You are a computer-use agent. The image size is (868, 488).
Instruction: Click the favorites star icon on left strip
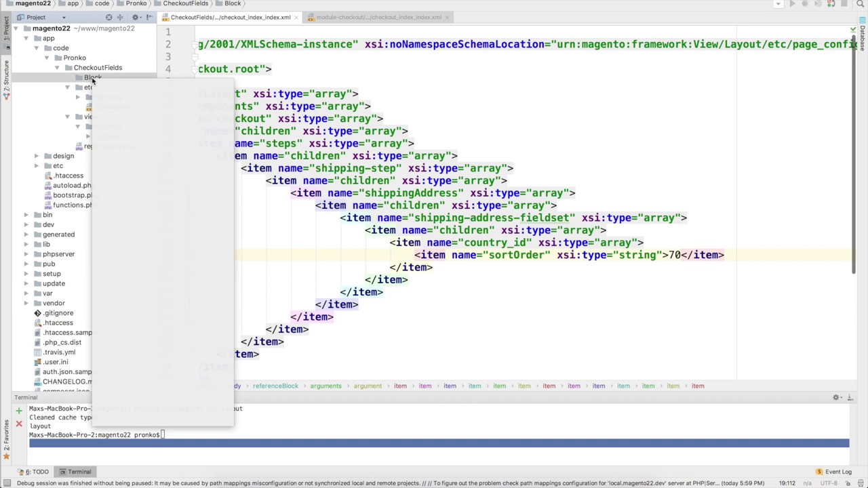tap(5, 457)
